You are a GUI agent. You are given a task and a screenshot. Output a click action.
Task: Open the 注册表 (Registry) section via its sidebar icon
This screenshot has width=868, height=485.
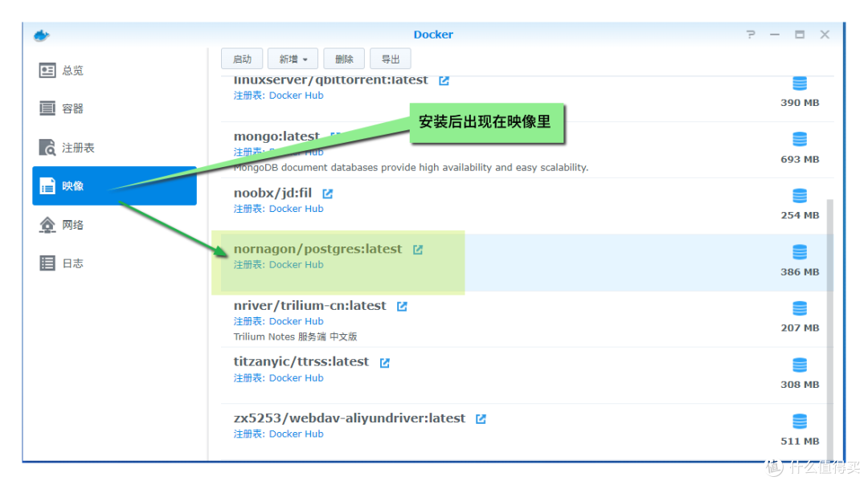tap(47, 147)
